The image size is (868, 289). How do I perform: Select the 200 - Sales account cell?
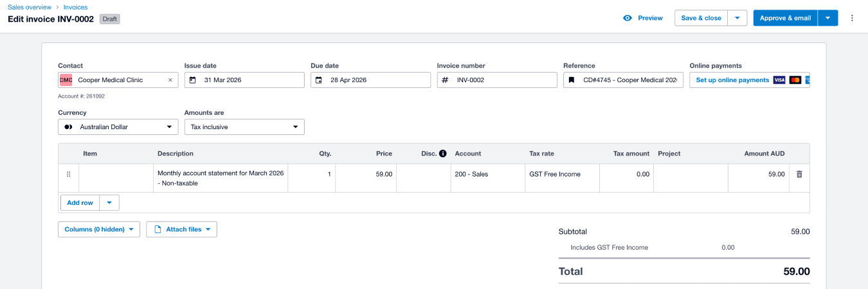click(x=488, y=178)
